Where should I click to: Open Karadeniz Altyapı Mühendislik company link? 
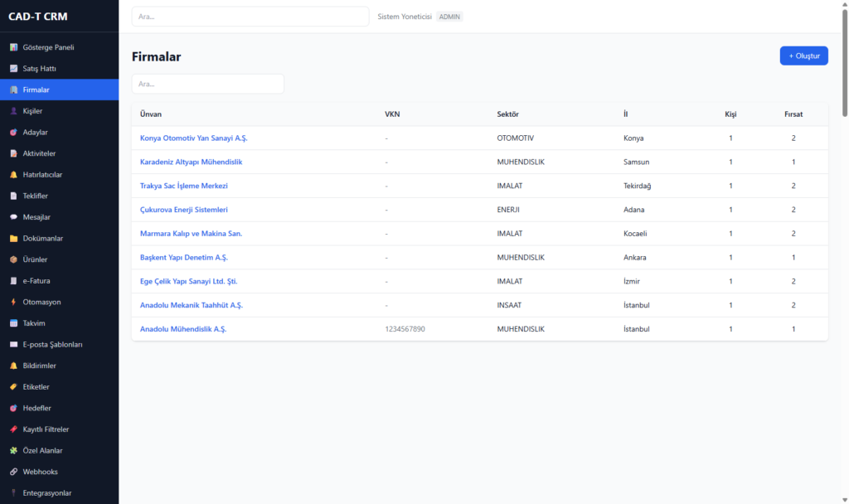[x=192, y=162]
